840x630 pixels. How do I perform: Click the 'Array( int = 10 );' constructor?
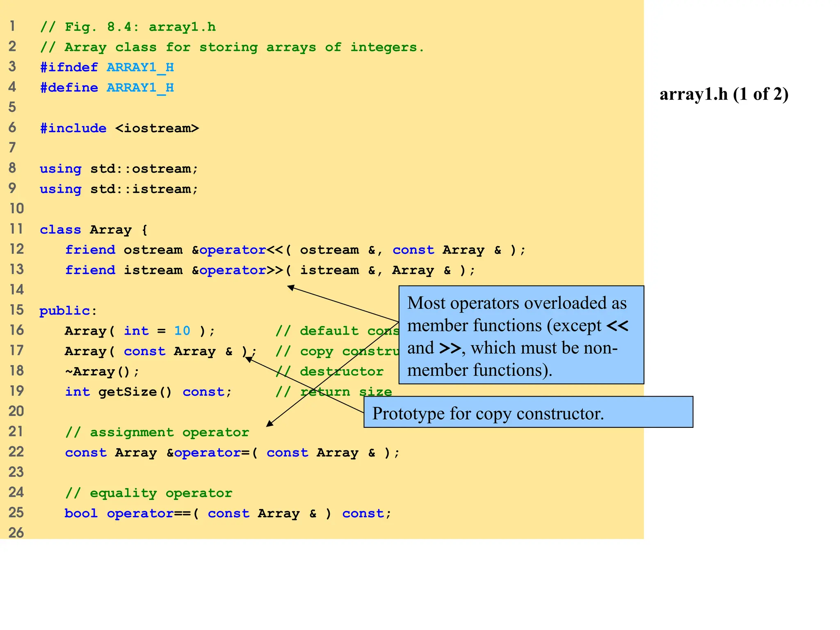(140, 331)
